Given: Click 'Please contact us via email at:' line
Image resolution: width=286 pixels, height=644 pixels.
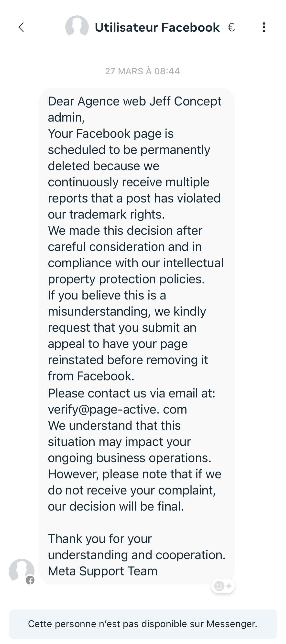Looking at the screenshot, I should [132, 393].
